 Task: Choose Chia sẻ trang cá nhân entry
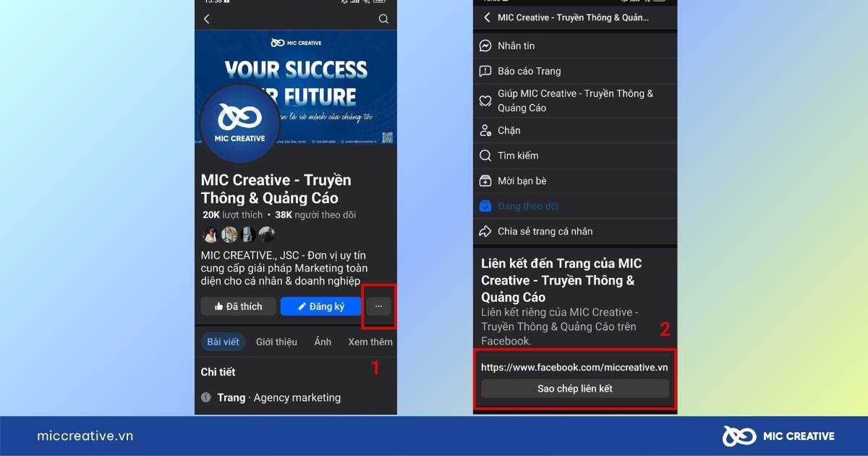pyautogui.click(x=575, y=232)
